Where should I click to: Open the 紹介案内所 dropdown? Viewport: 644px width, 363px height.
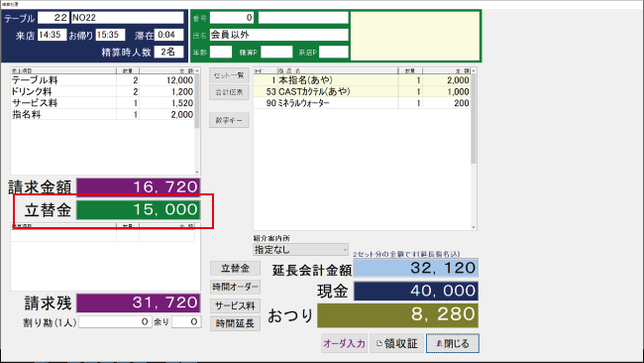[300, 250]
